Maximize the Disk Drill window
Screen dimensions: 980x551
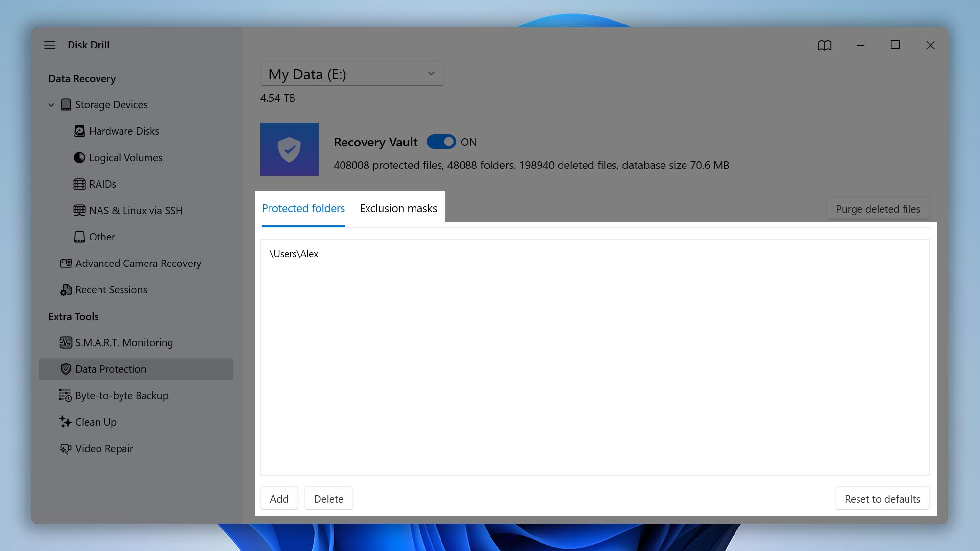coord(895,45)
